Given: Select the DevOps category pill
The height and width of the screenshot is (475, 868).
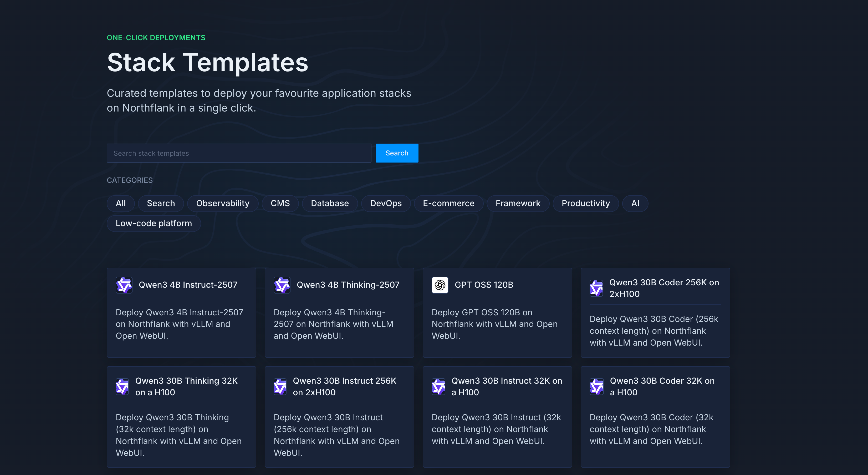Looking at the screenshot, I should (386, 203).
